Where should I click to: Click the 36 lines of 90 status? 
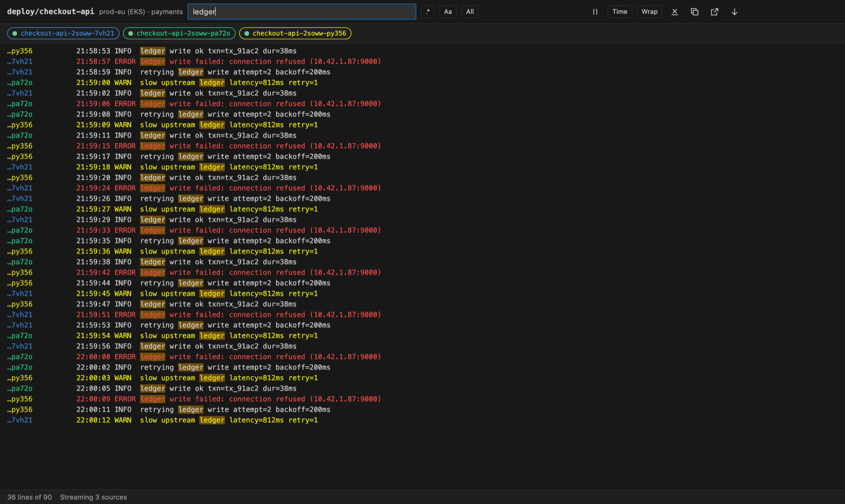point(30,497)
